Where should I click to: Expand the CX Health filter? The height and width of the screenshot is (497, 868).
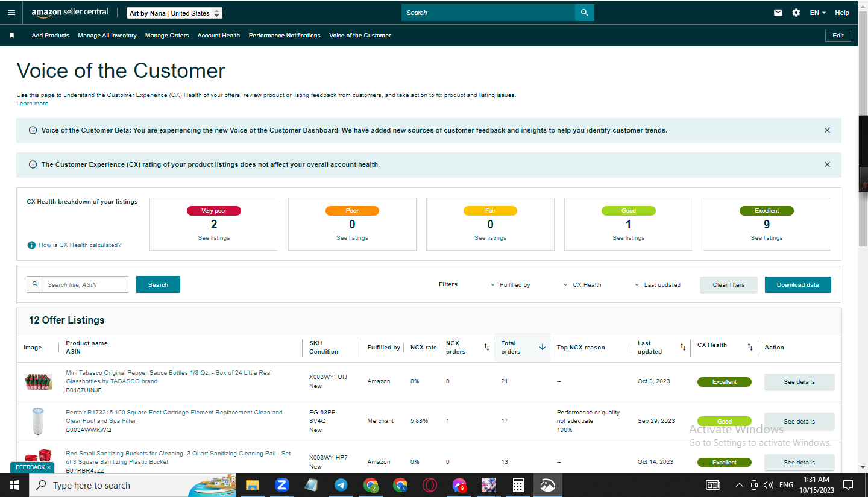point(582,285)
